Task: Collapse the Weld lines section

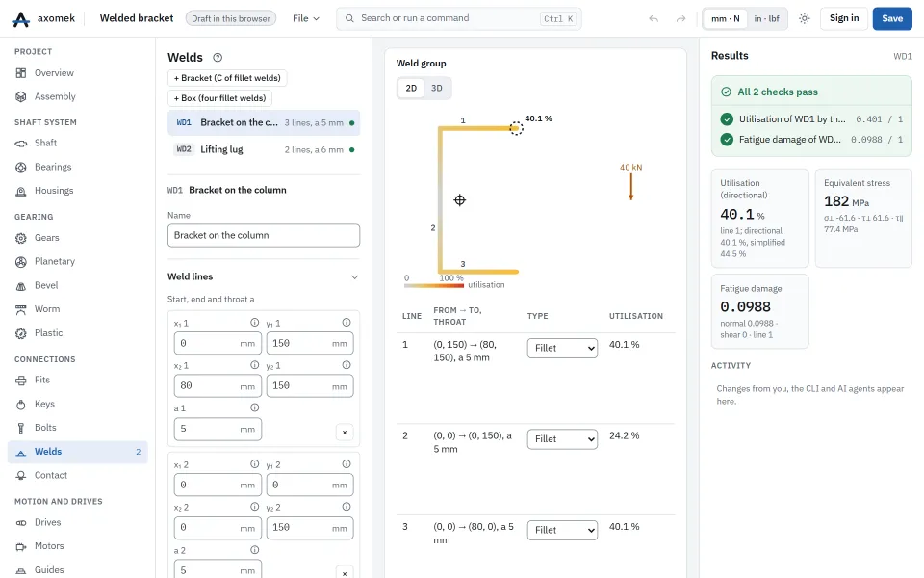Action: (x=355, y=277)
